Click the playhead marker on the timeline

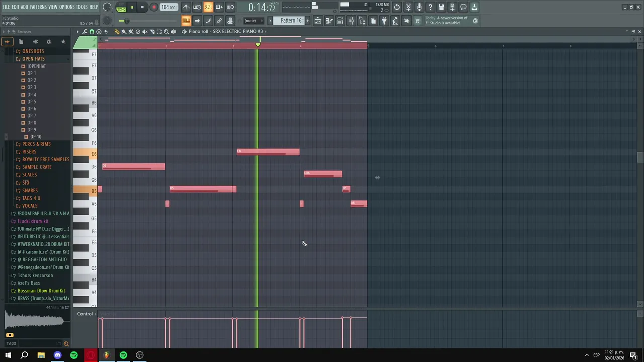pos(258,45)
